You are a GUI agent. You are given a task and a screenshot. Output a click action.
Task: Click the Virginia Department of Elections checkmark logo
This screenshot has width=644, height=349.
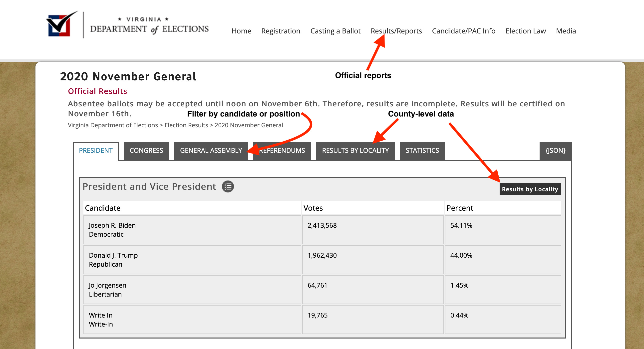click(x=62, y=24)
